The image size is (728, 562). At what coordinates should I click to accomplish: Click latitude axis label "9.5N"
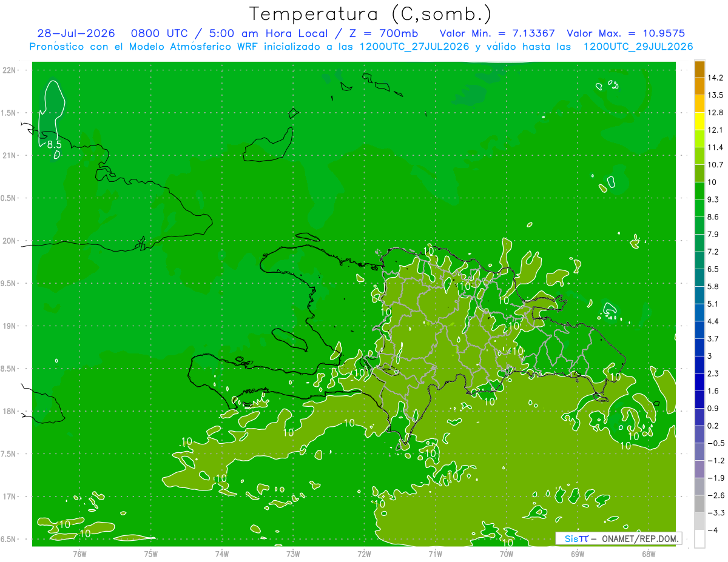pyautogui.click(x=9, y=284)
